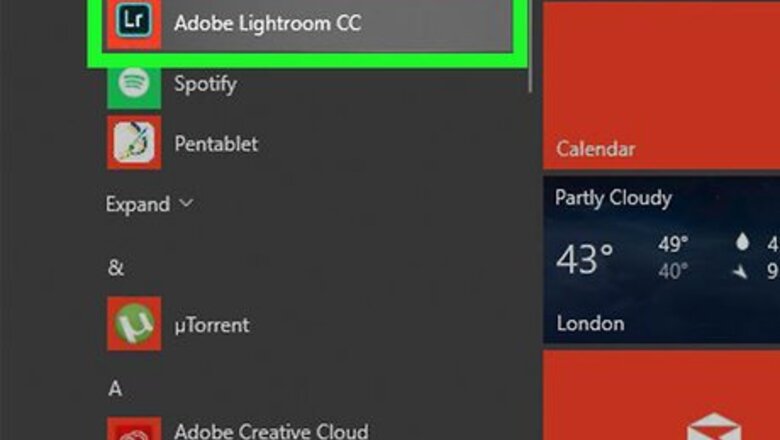The image size is (780, 440).
Task: Launch Spotify from the app list
Action: tap(205, 83)
